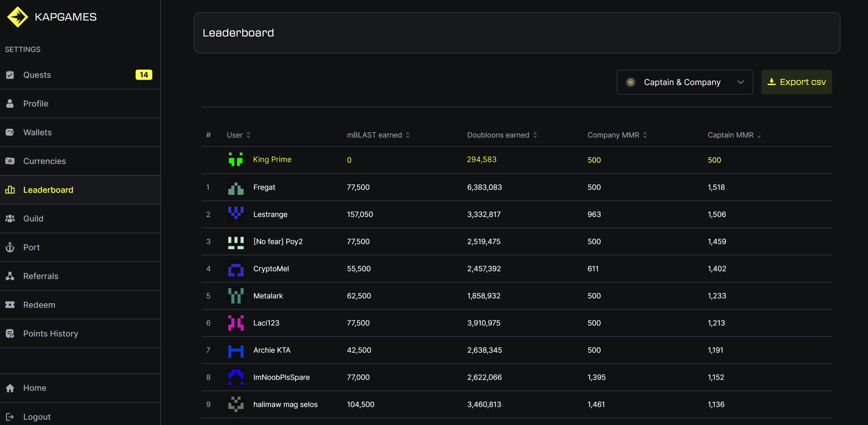Click the Quests clipboard icon
The image size is (868, 425).
[10, 75]
